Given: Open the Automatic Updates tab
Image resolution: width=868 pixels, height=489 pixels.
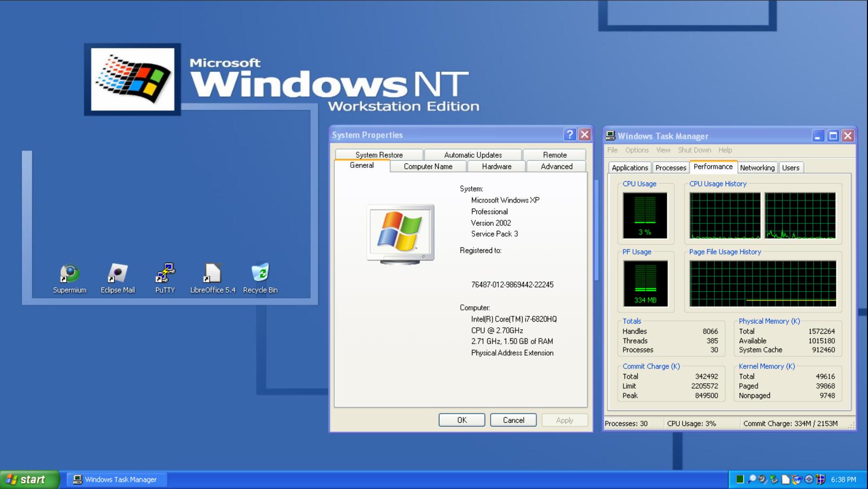Looking at the screenshot, I should (473, 155).
